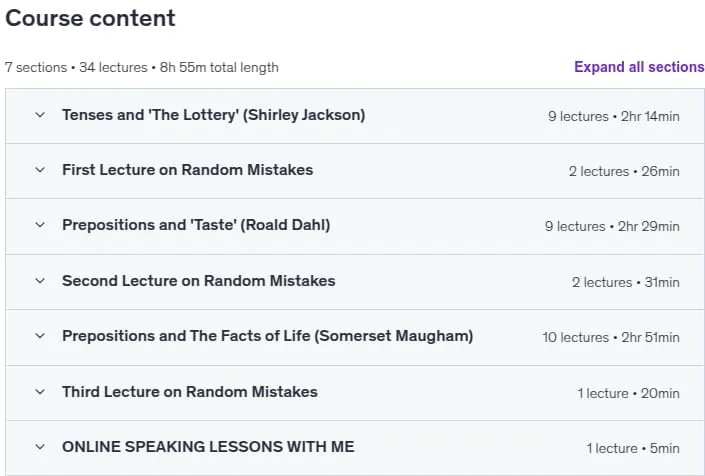This screenshot has height=476, width=705.
Task: Click the '2 lectures • 31min' label
Action: (x=626, y=282)
